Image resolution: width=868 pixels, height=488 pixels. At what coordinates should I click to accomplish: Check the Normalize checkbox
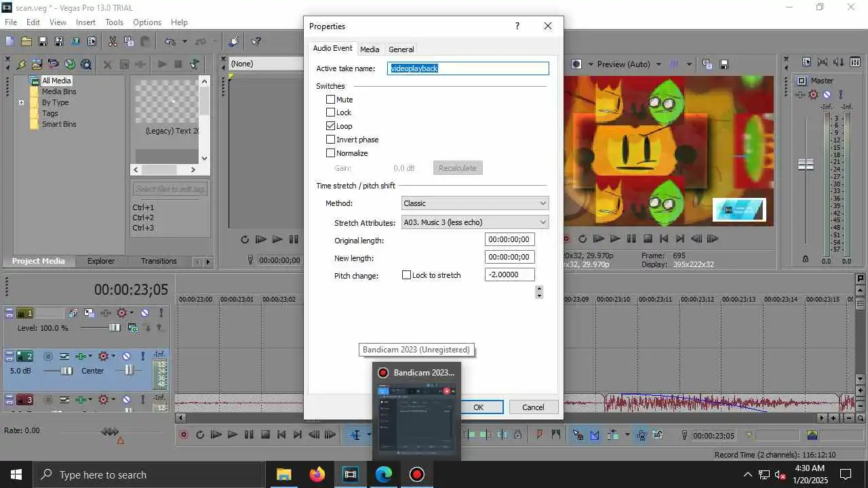pyautogui.click(x=331, y=153)
